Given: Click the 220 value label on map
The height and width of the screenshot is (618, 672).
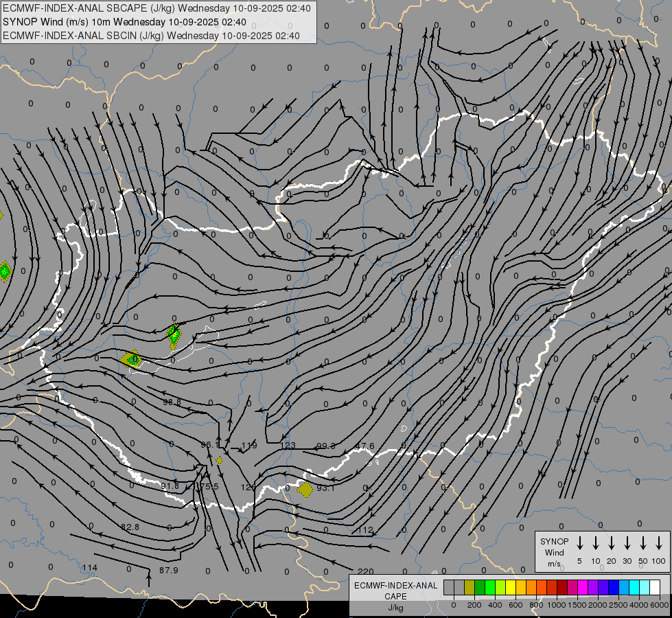Looking at the screenshot, I should point(365,572).
